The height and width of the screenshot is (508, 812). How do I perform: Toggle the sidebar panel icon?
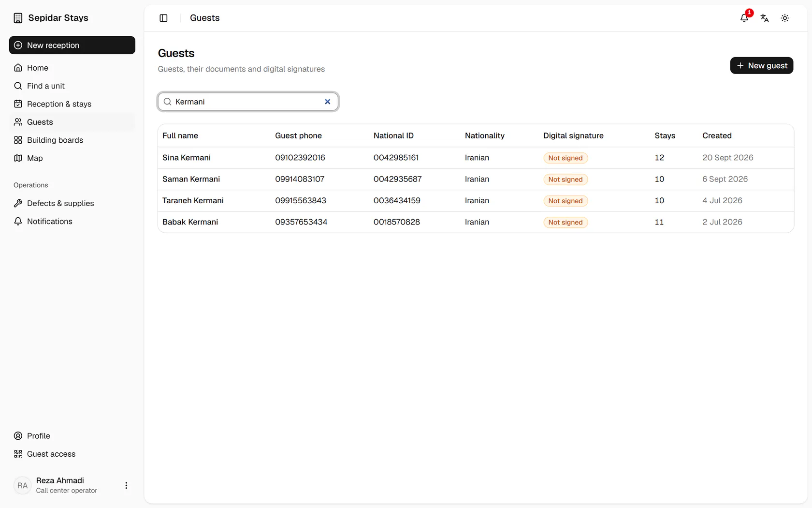coord(163,18)
